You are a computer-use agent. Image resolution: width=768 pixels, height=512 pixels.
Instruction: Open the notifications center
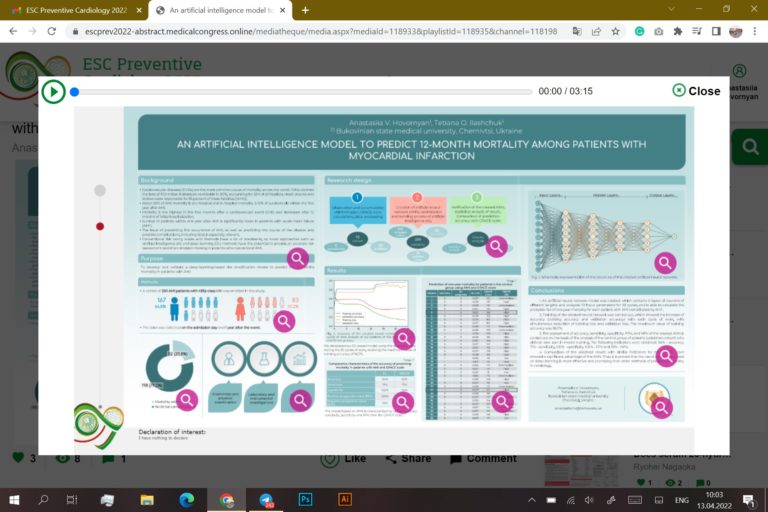point(748,500)
